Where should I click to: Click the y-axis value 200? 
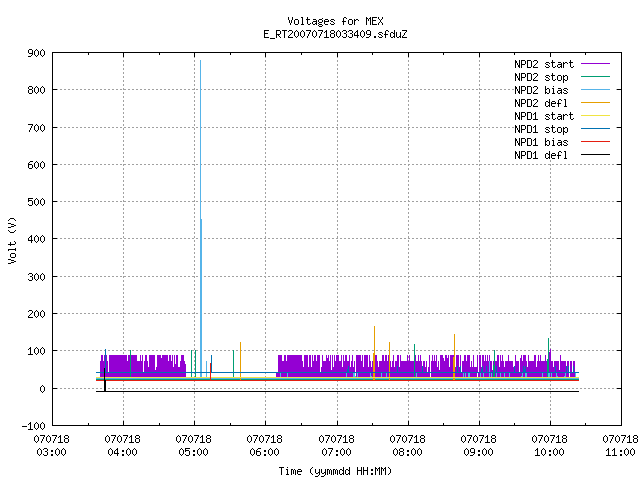click(x=36, y=314)
